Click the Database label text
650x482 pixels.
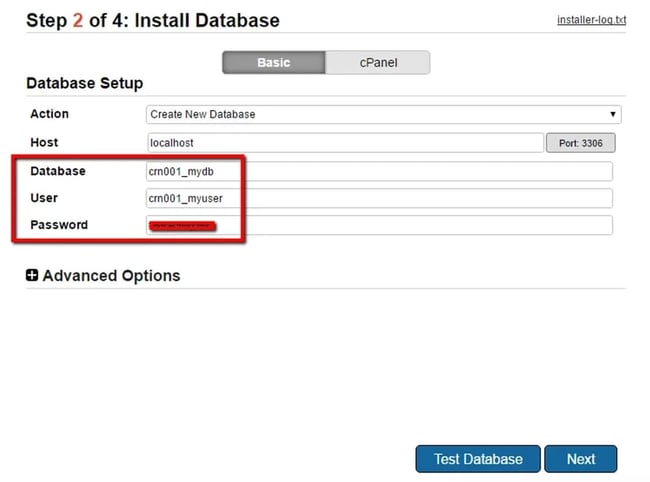[x=58, y=171]
